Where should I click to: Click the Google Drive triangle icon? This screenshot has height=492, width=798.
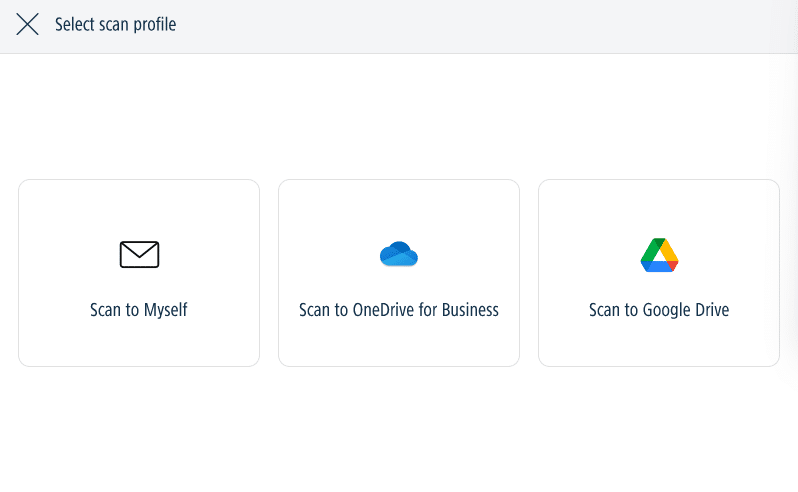[659, 255]
